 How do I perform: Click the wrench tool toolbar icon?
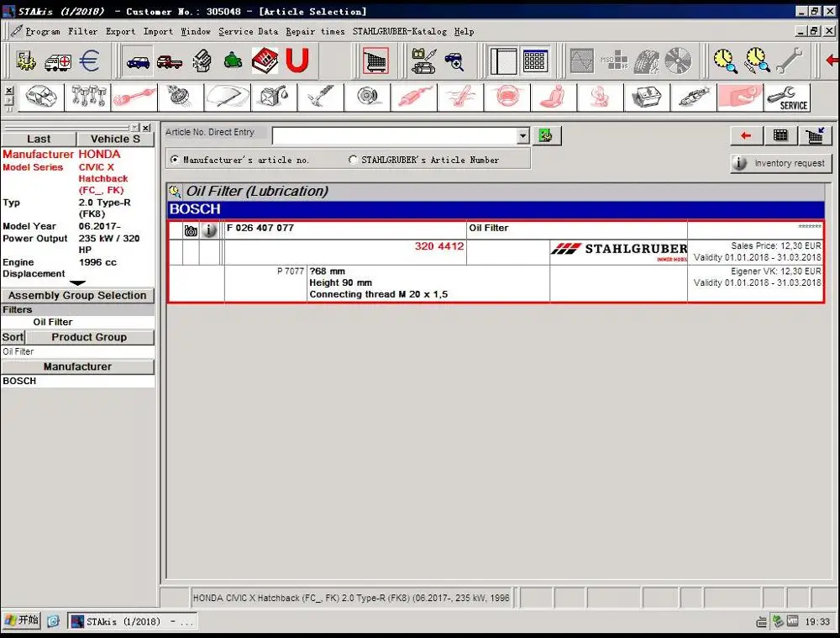(x=789, y=61)
